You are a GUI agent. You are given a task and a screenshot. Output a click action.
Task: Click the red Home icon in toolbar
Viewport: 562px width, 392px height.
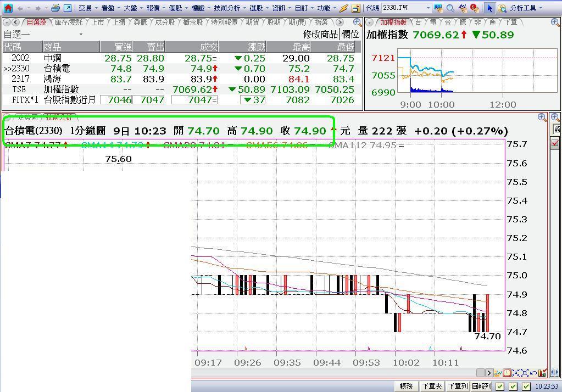tap(8, 8)
